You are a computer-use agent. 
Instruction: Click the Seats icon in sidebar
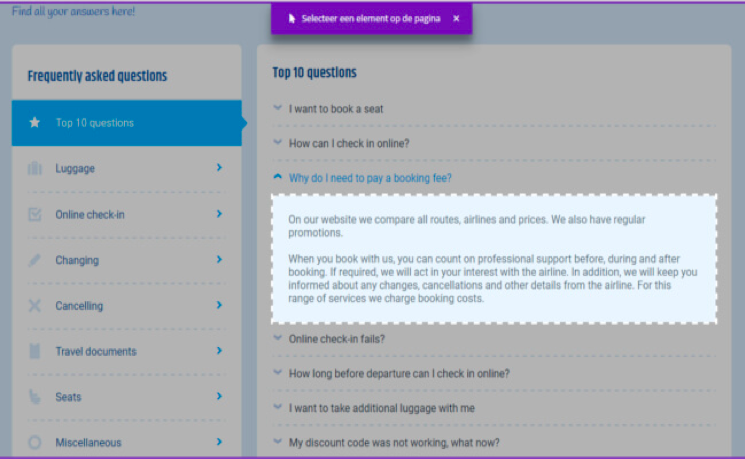coord(35,397)
